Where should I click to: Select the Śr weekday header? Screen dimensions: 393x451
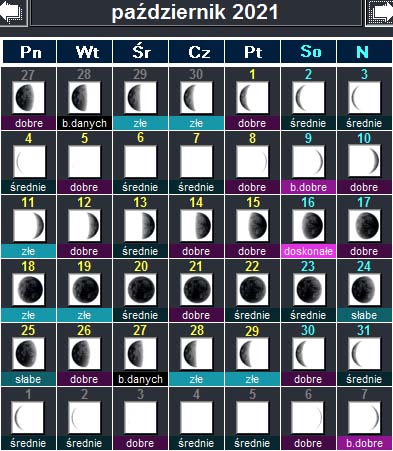[141, 52]
